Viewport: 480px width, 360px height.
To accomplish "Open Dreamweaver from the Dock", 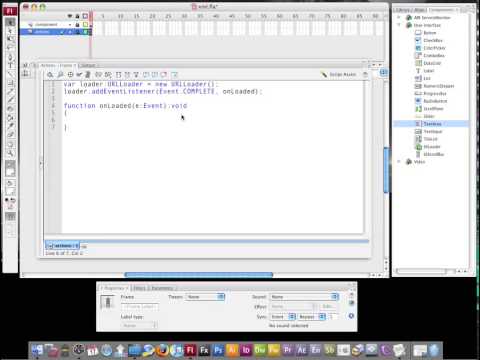I will point(260,350).
